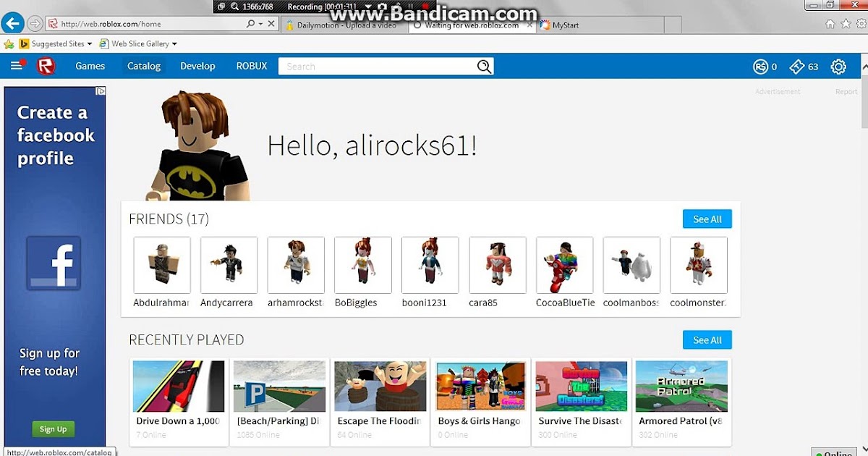Screen dimensions: 868x456
Task: Open friend coolmonster avatar thumbnail
Action: [699, 265]
